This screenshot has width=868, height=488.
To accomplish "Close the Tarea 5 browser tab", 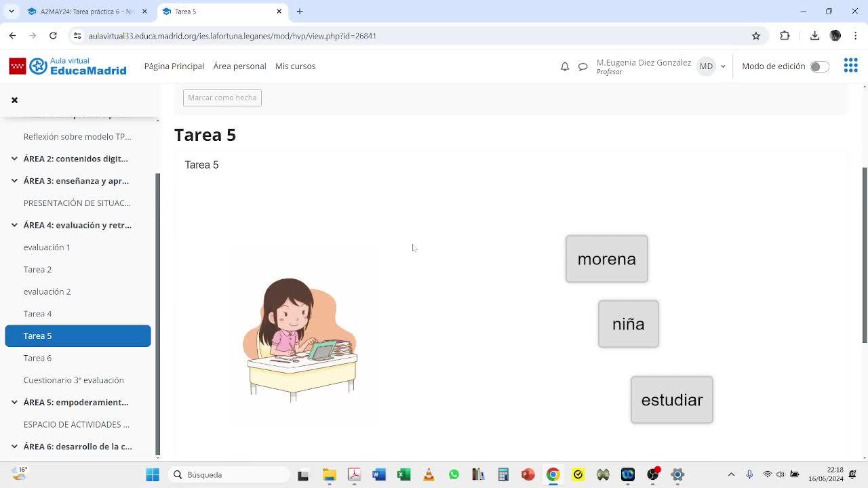I will tap(279, 12).
